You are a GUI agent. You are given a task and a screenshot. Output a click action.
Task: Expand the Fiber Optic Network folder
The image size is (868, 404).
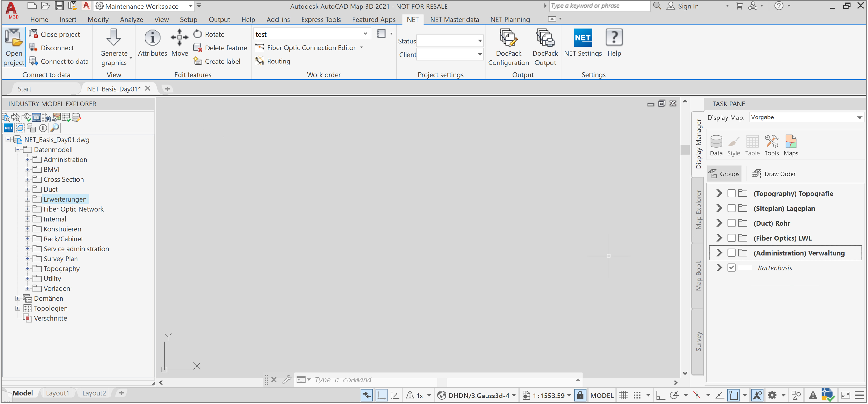point(27,209)
